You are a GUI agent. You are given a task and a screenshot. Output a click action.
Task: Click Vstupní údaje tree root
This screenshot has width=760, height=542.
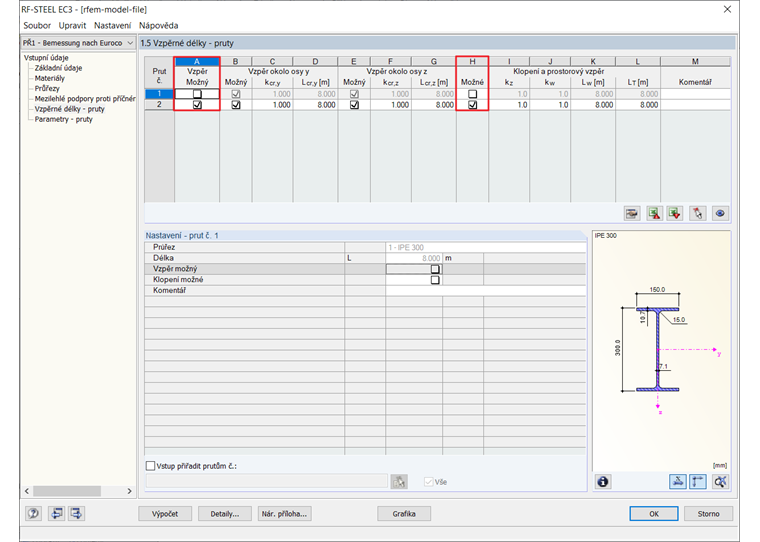[46, 58]
